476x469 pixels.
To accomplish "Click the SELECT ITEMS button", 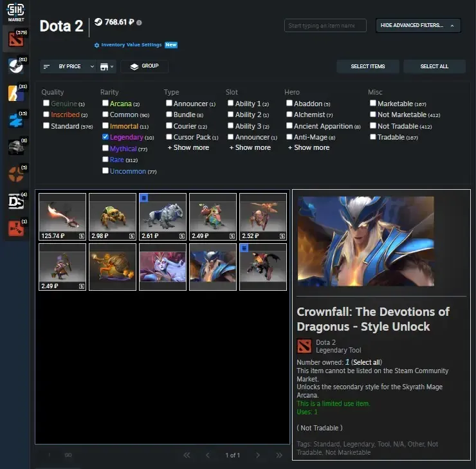I will pyautogui.click(x=368, y=66).
